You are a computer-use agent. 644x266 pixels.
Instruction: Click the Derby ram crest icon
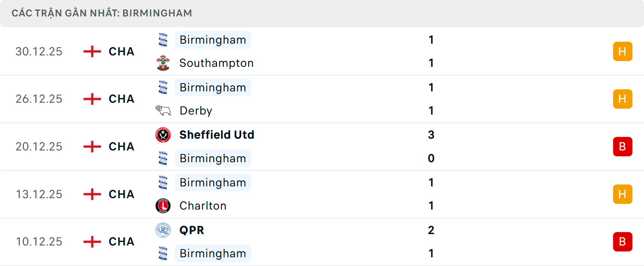coord(163,110)
